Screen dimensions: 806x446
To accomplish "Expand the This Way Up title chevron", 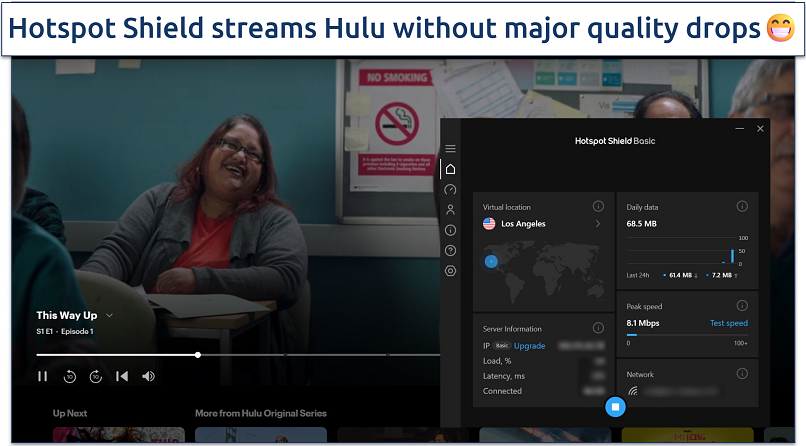I will click(109, 315).
